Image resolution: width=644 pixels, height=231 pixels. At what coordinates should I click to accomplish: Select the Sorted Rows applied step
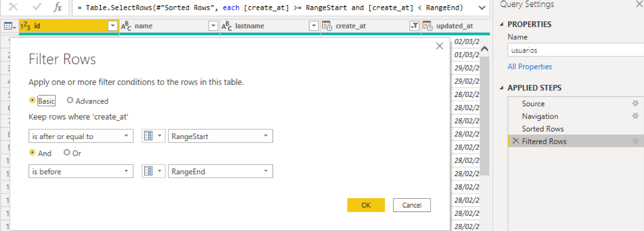[x=543, y=129]
